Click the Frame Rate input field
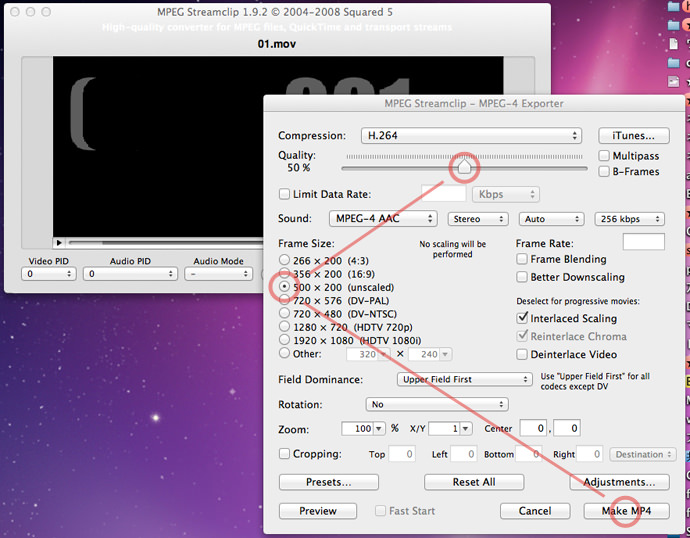This screenshot has height=538, width=690. (643, 242)
